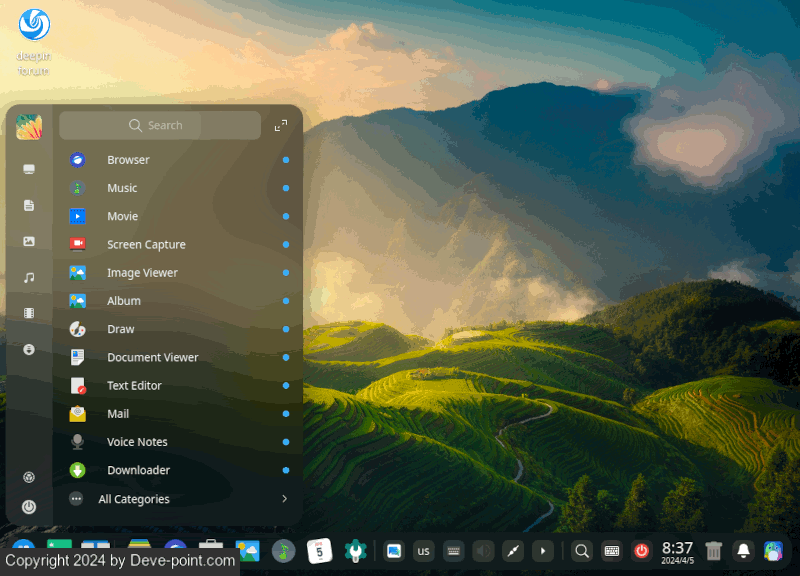Launch Voice Notes from the list
Screen dimensions: 800x576
point(137,442)
